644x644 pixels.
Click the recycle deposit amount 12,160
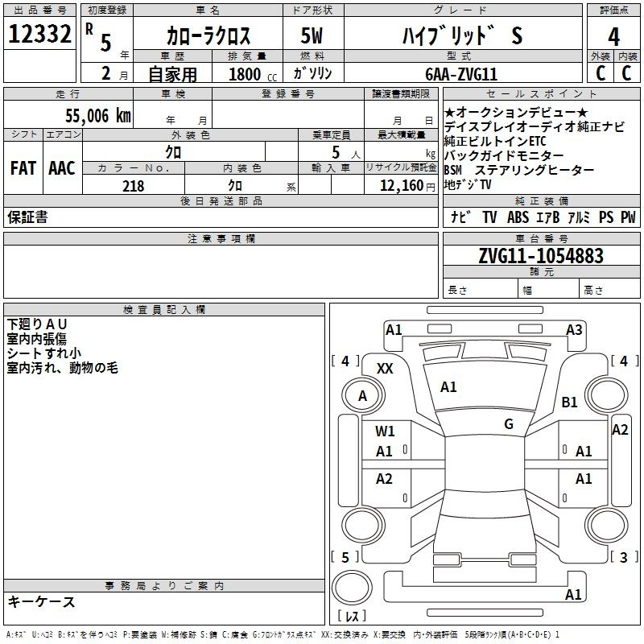[x=401, y=186]
